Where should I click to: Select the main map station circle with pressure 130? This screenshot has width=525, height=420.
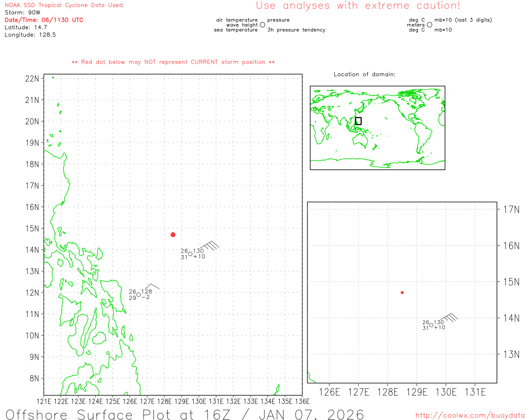(190, 254)
